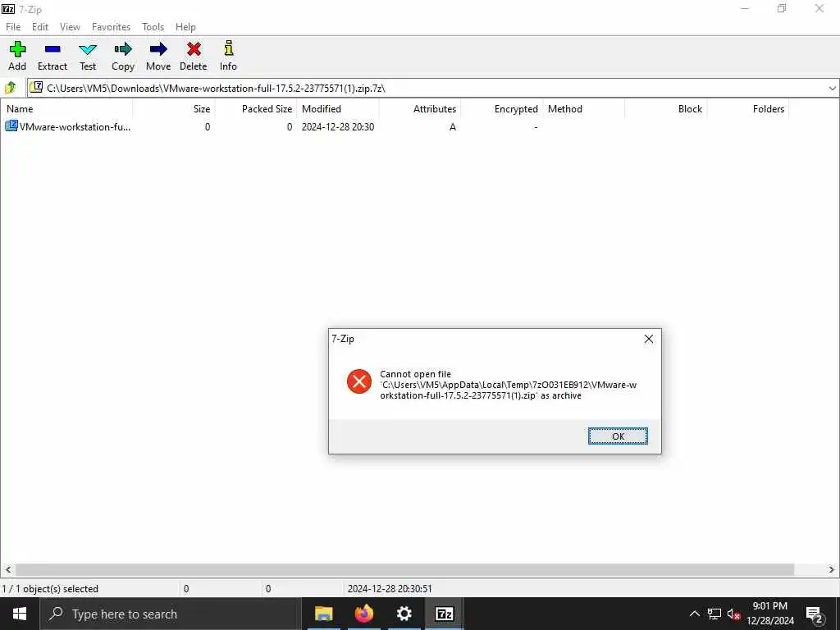
Task: Run the Test archive tool
Action: click(88, 56)
